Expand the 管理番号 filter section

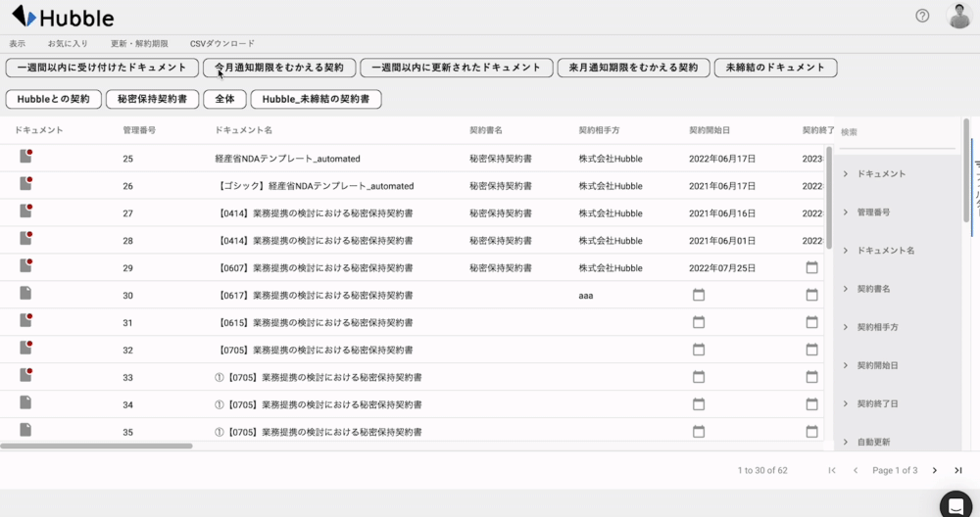click(x=846, y=212)
